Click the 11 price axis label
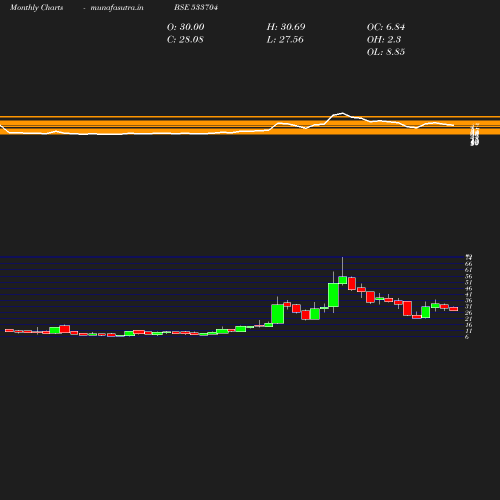The height and width of the screenshot is (500, 500). coord(469,331)
